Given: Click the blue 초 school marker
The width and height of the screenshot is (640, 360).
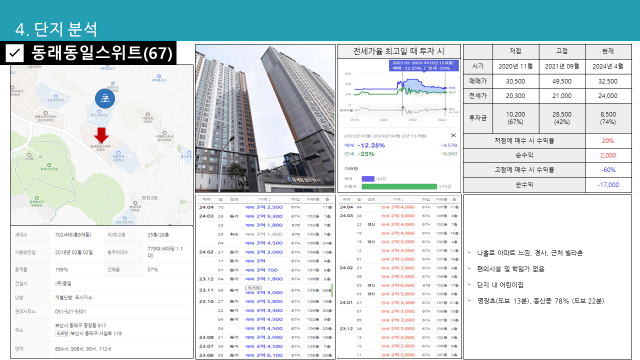Looking at the screenshot, I should (x=105, y=98).
